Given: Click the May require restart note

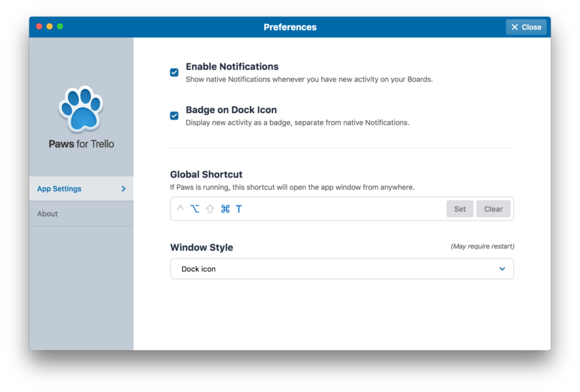Looking at the screenshot, I should (483, 246).
